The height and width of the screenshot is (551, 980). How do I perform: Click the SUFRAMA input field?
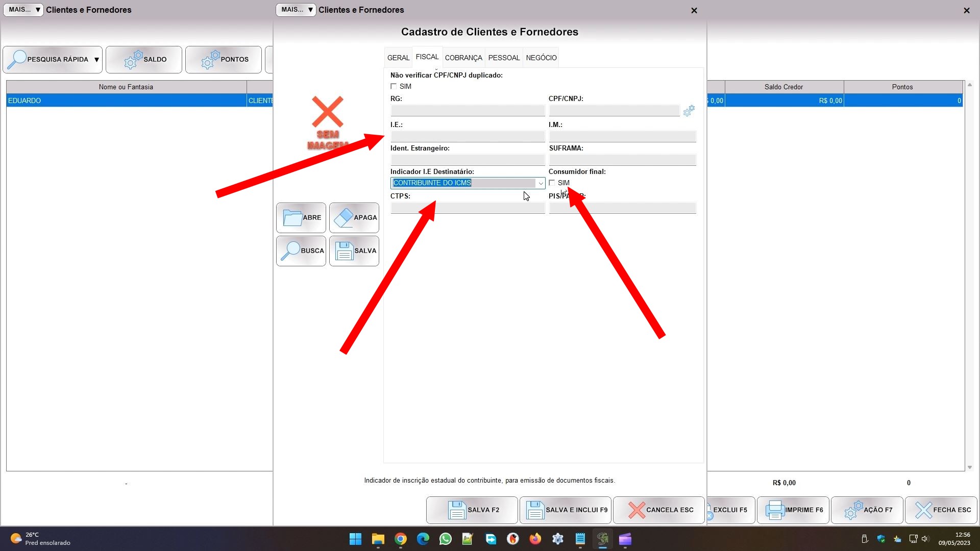(x=623, y=160)
